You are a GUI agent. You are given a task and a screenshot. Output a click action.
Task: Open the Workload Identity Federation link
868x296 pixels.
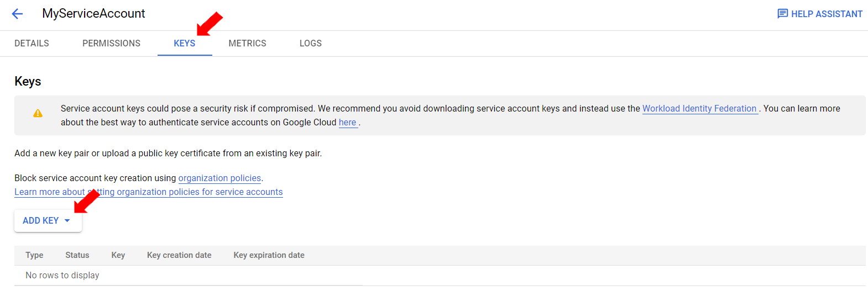699,109
